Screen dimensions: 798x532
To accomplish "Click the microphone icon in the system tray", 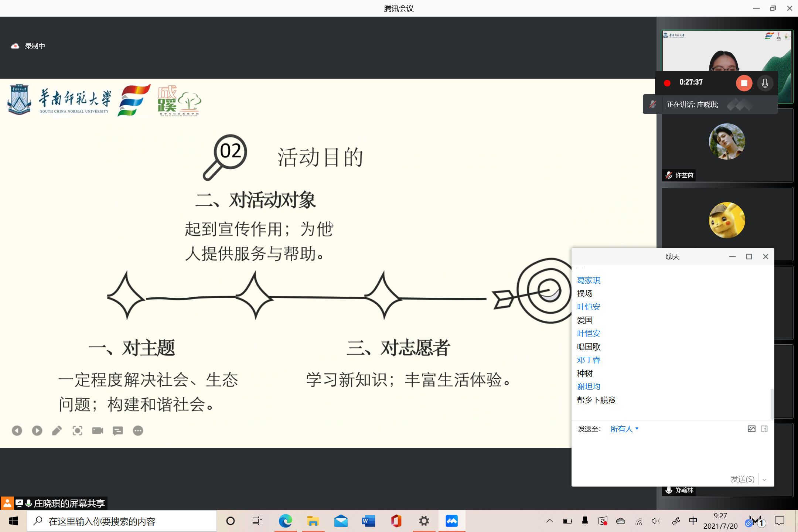I will pyautogui.click(x=585, y=521).
